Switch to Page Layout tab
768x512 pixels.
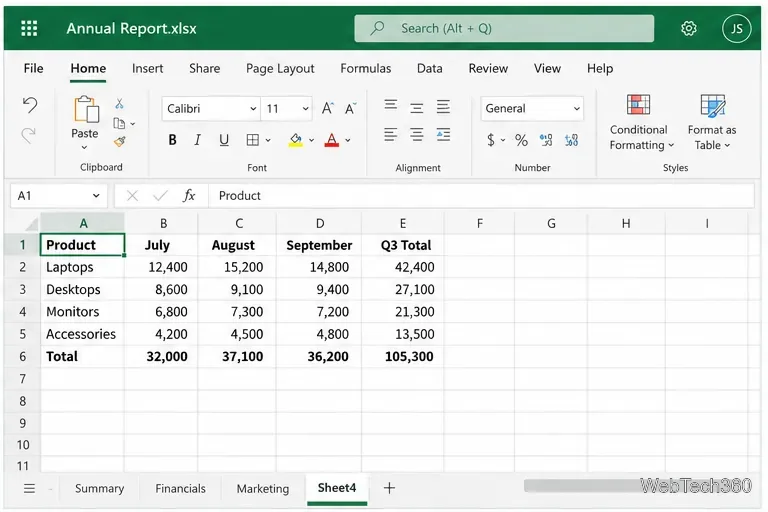tap(280, 69)
